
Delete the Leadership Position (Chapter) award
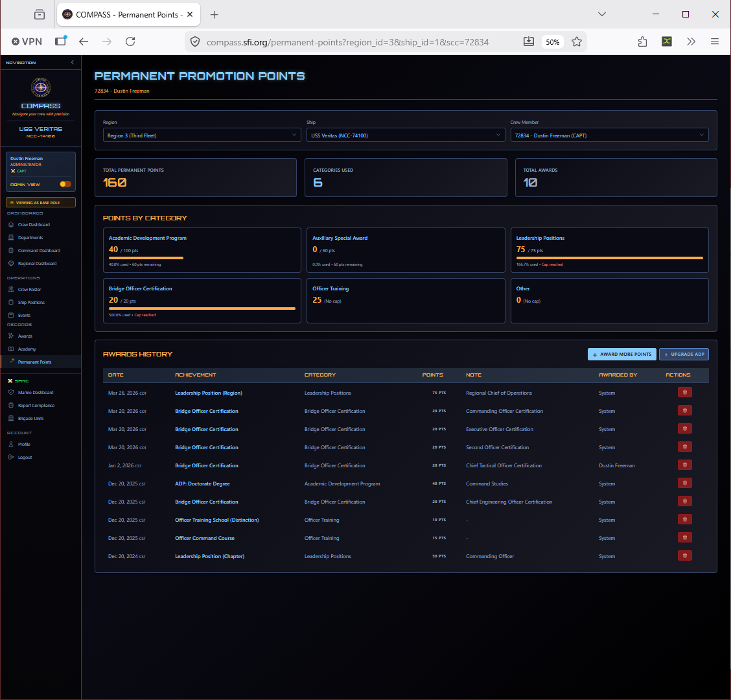point(685,556)
